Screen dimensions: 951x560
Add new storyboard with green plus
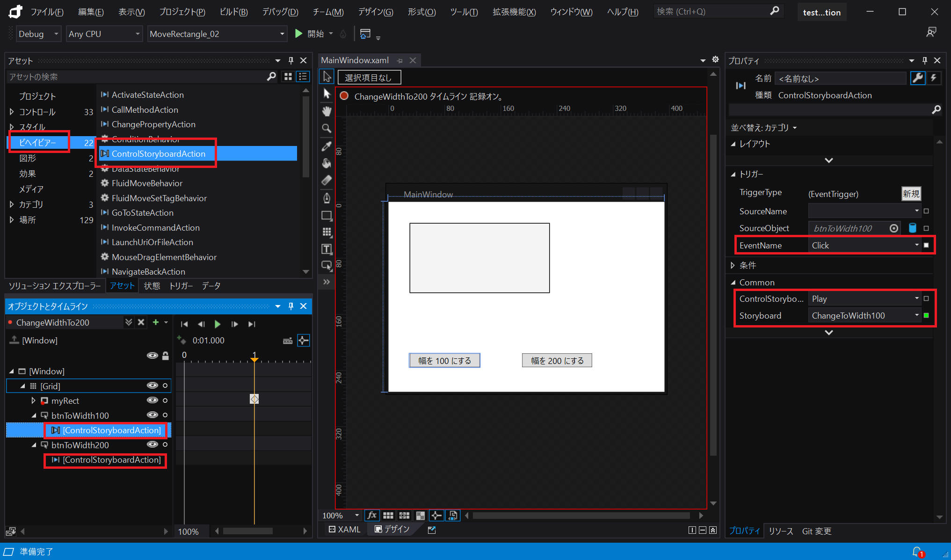[156, 322]
